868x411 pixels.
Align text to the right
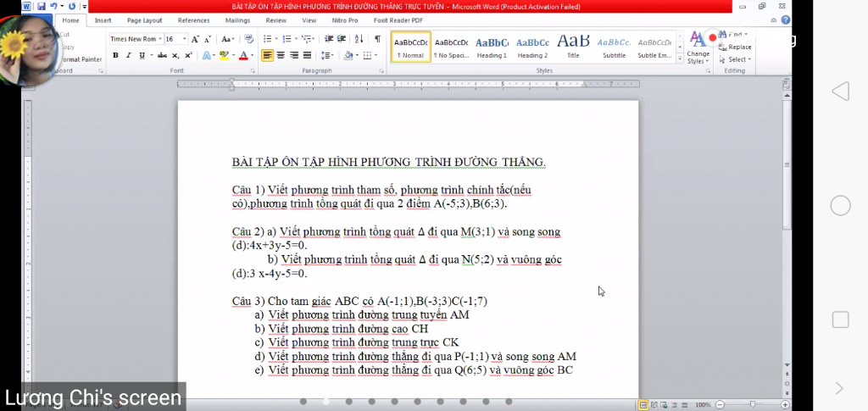(294, 55)
